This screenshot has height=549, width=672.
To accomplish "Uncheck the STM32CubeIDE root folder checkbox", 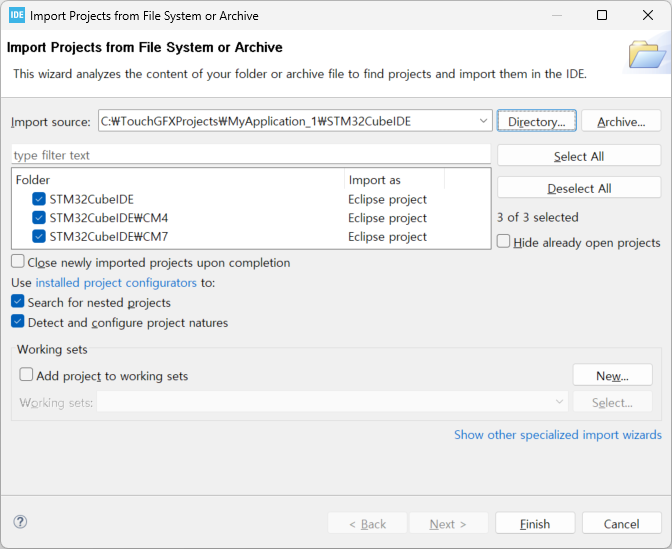I will (x=39, y=199).
